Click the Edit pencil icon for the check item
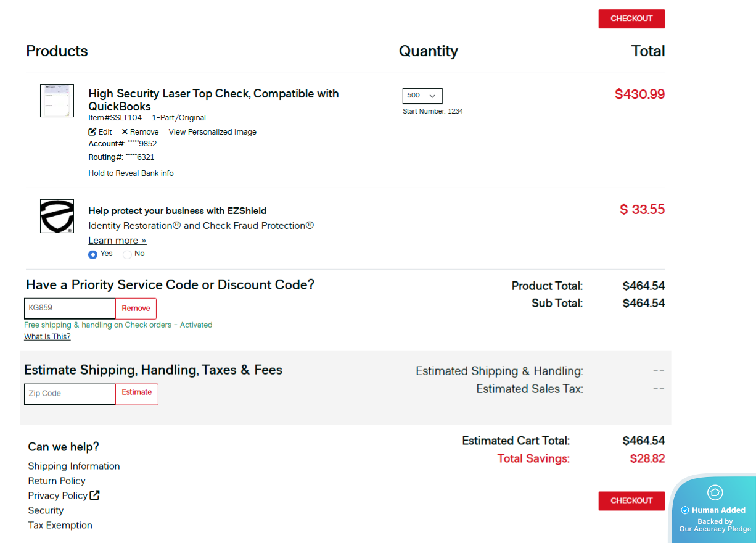The image size is (756, 543). [92, 131]
